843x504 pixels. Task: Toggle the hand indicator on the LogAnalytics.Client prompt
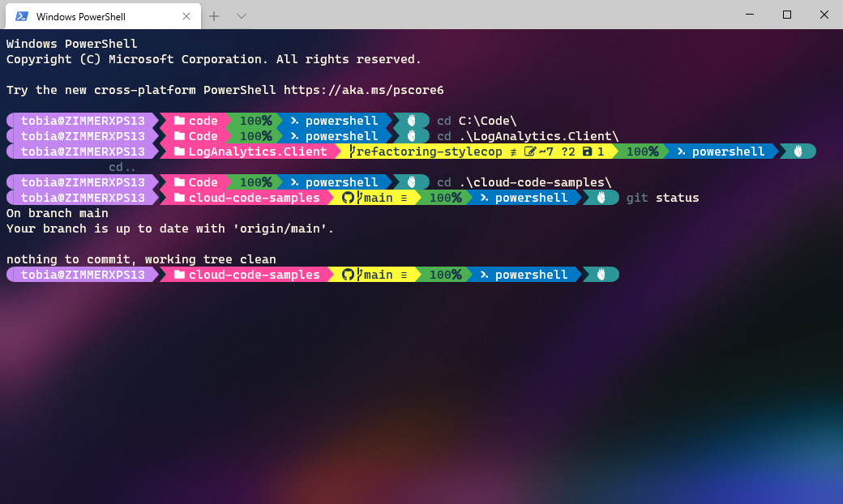798,152
